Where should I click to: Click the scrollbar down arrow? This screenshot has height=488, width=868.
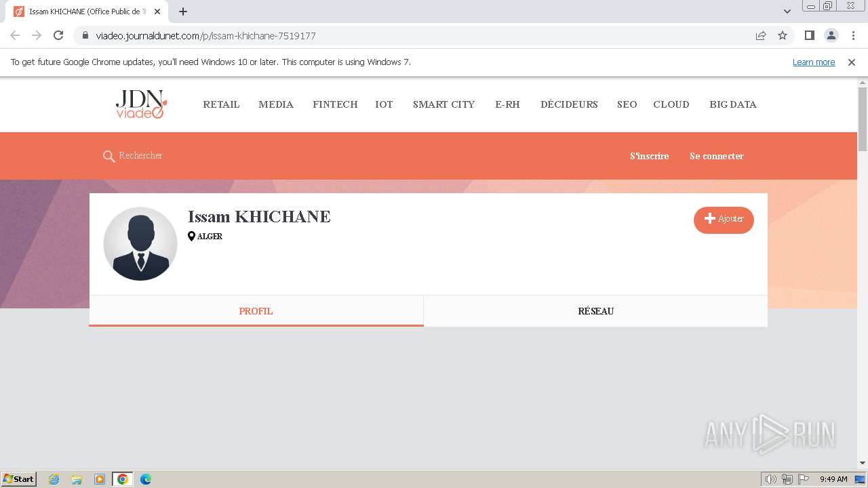click(x=863, y=464)
